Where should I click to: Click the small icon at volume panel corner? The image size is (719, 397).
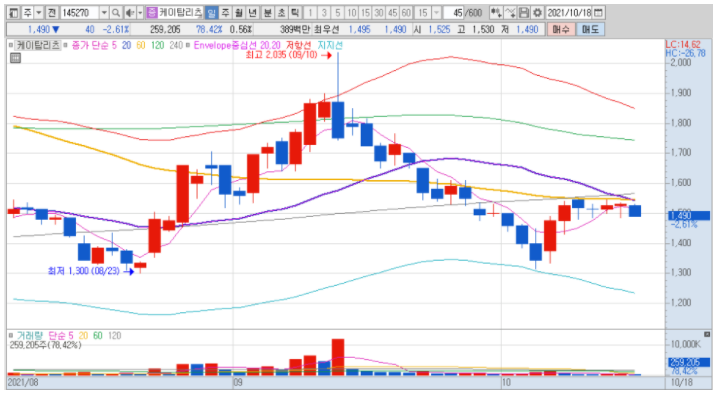tap(707, 334)
